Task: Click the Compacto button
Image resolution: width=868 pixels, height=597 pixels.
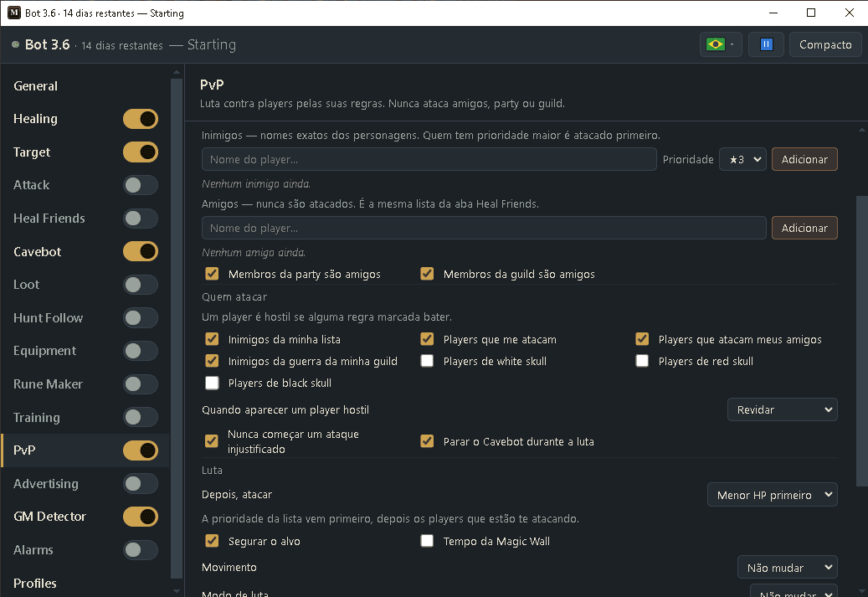Action: pyautogui.click(x=825, y=44)
